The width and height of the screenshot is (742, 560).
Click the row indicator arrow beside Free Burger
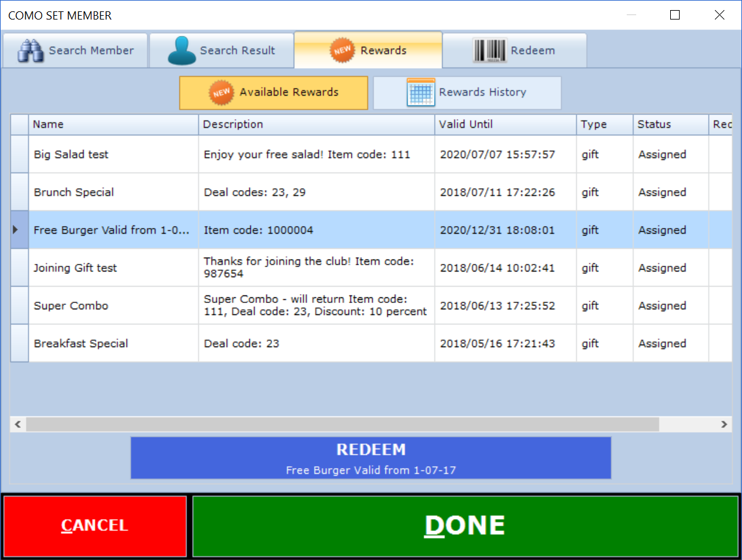16,230
